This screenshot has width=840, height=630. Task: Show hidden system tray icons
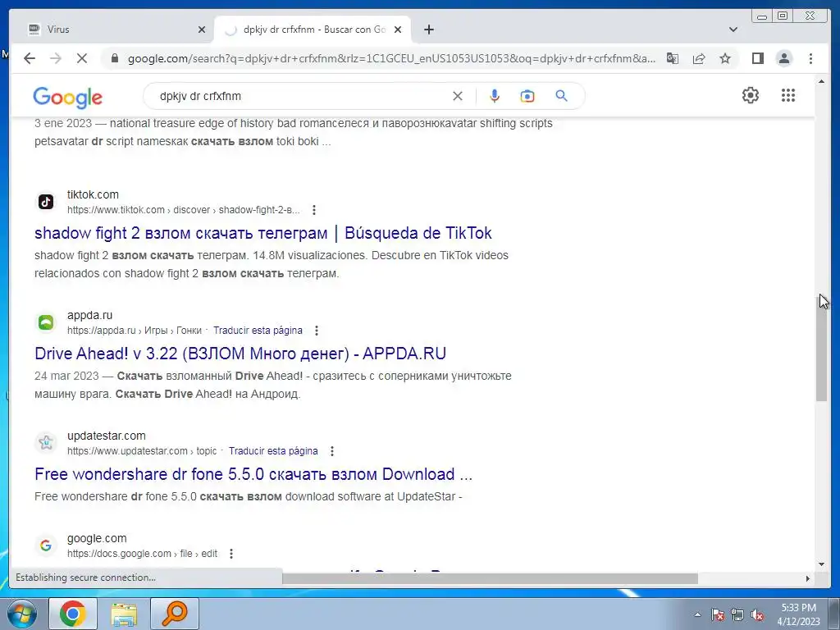pos(697,615)
